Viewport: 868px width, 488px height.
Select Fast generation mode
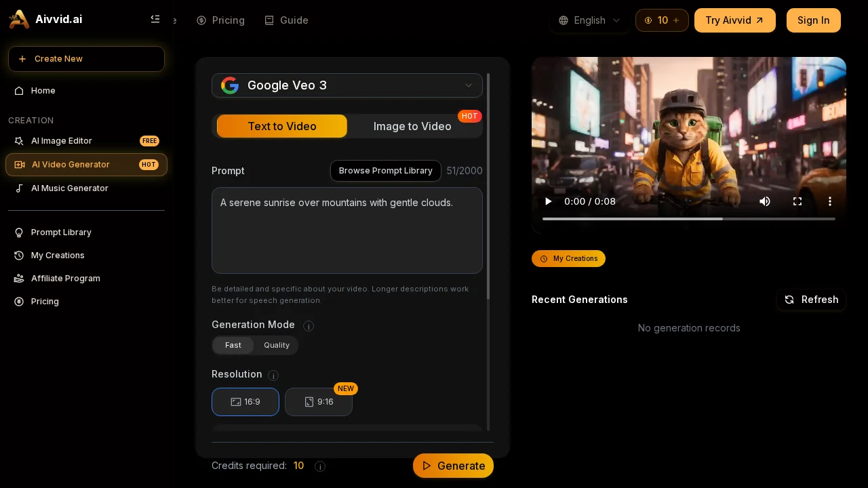[x=233, y=345]
